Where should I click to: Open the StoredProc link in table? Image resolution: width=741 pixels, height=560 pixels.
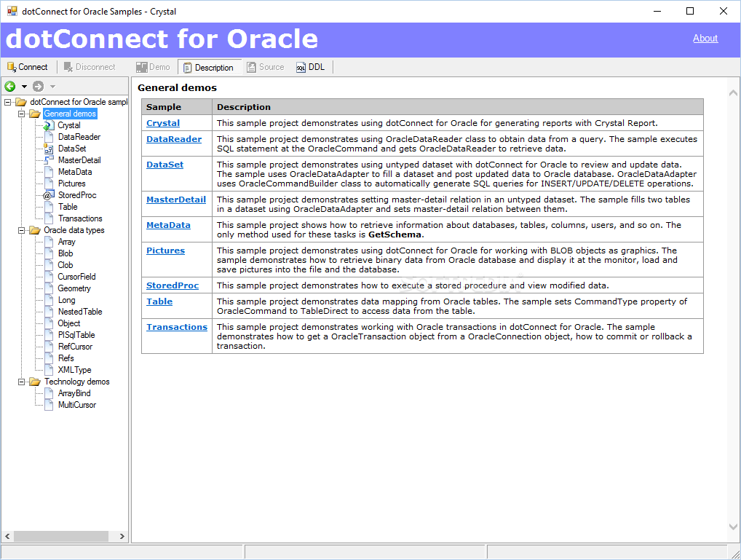click(x=173, y=285)
